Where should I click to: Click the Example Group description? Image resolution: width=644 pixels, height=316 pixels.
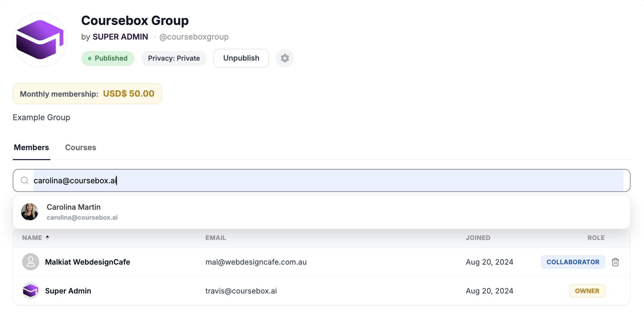click(x=41, y=117)
